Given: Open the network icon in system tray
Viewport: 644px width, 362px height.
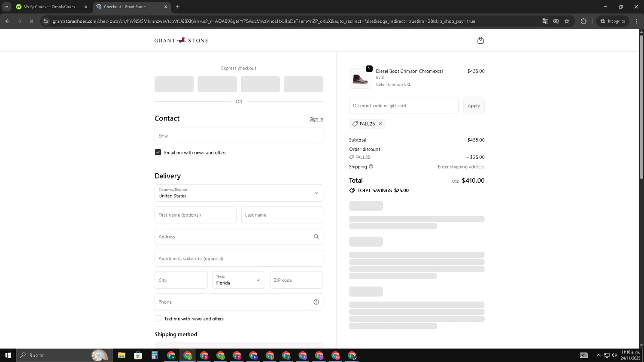Looking at the screenshot, I should click(607, 355).
